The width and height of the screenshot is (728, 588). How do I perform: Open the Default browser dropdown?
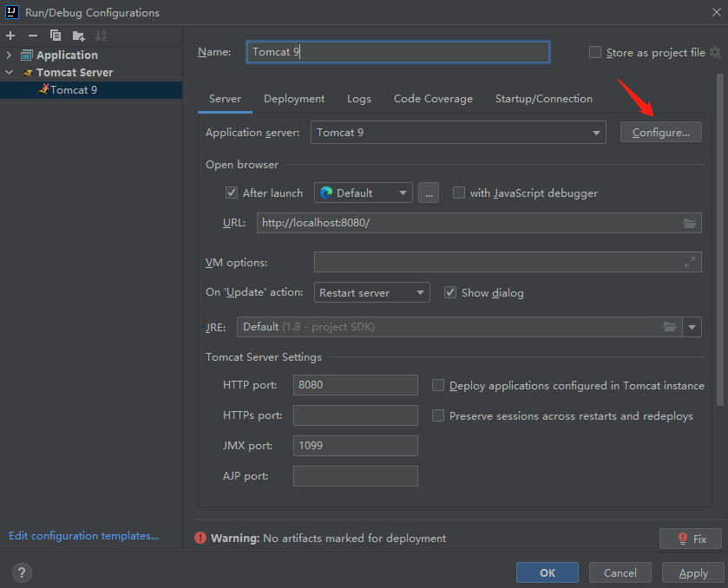coord(364,193)
